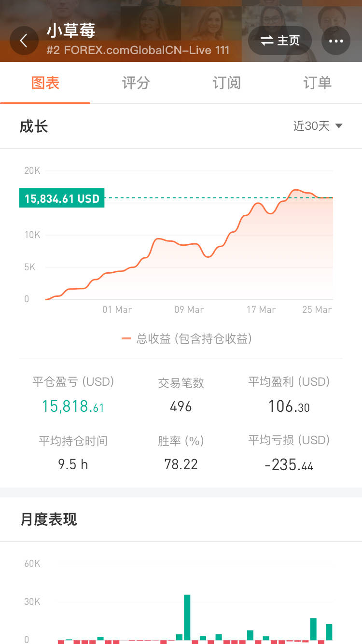This screenshot has width=362, height=644.
Task: Tap the tallest green monthly performance bar
Action: point(187,617)
